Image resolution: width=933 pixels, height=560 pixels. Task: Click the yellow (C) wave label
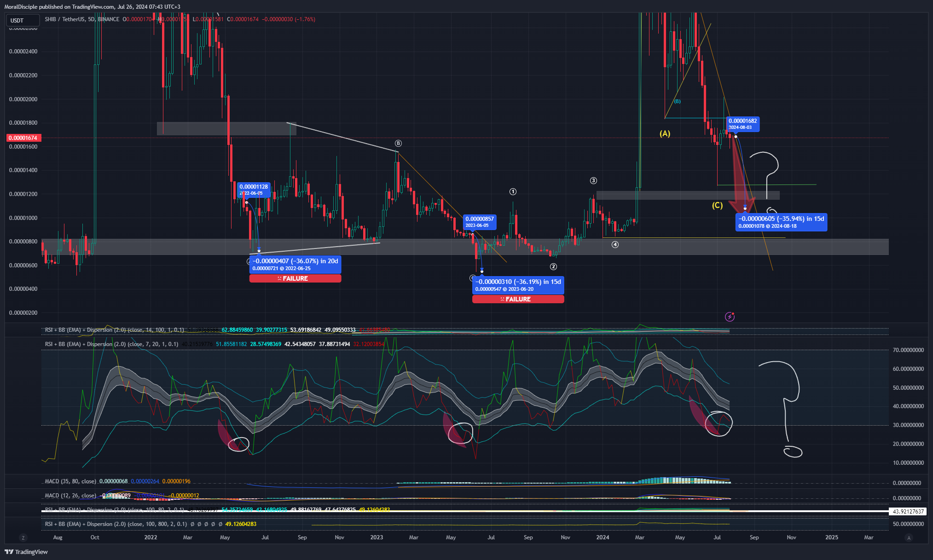click(717, 205)
